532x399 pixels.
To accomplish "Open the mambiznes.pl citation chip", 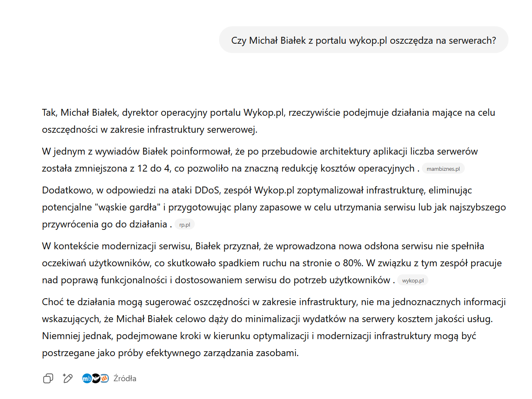I will pyautogui.click(x=443, y=169).
